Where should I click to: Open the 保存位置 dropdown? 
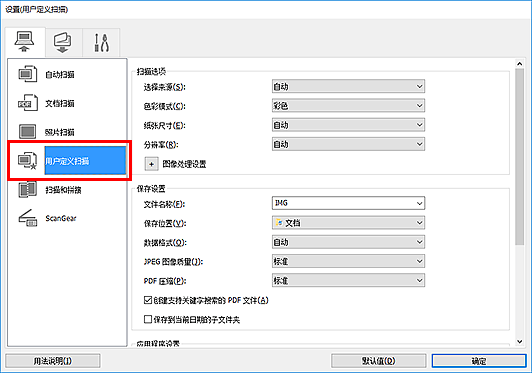tap(348, 223)
